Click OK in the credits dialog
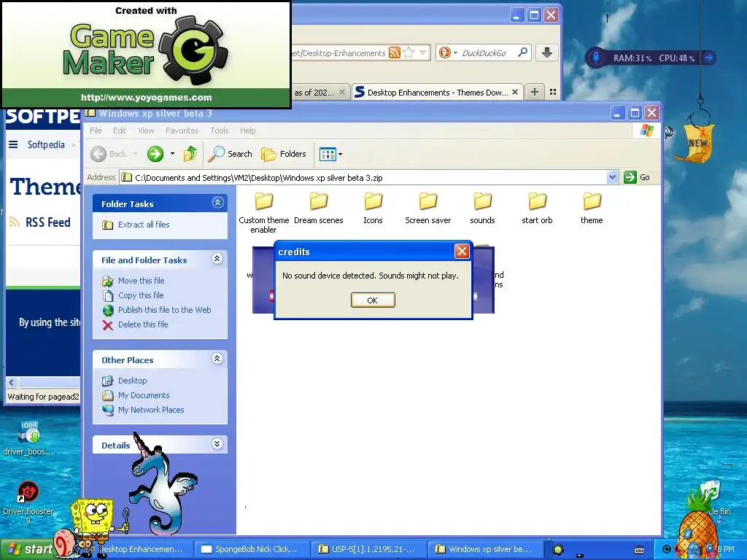747x560 pixels. tap(373, 300)
